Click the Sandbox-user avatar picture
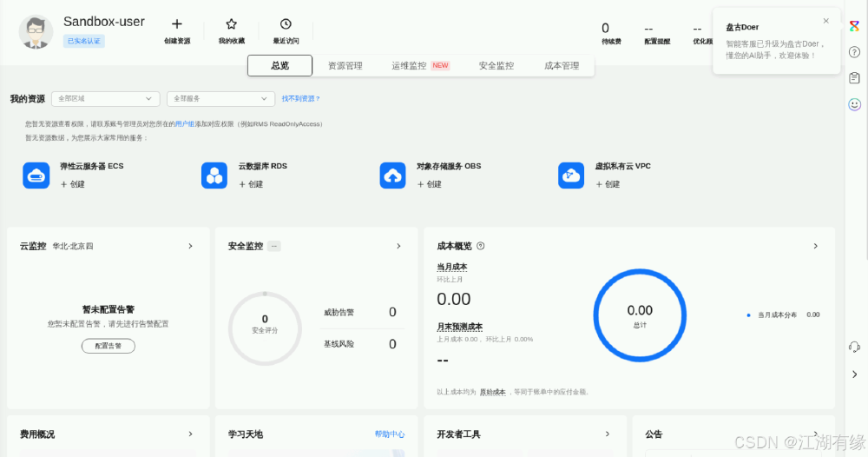868x457 pixels. tap(36, 32)
